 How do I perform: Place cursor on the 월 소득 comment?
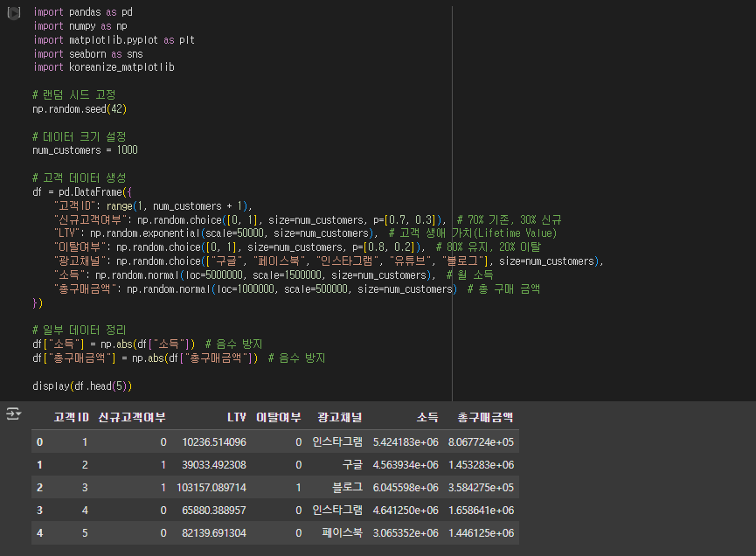pyautogui.click(x=469, y=275)
